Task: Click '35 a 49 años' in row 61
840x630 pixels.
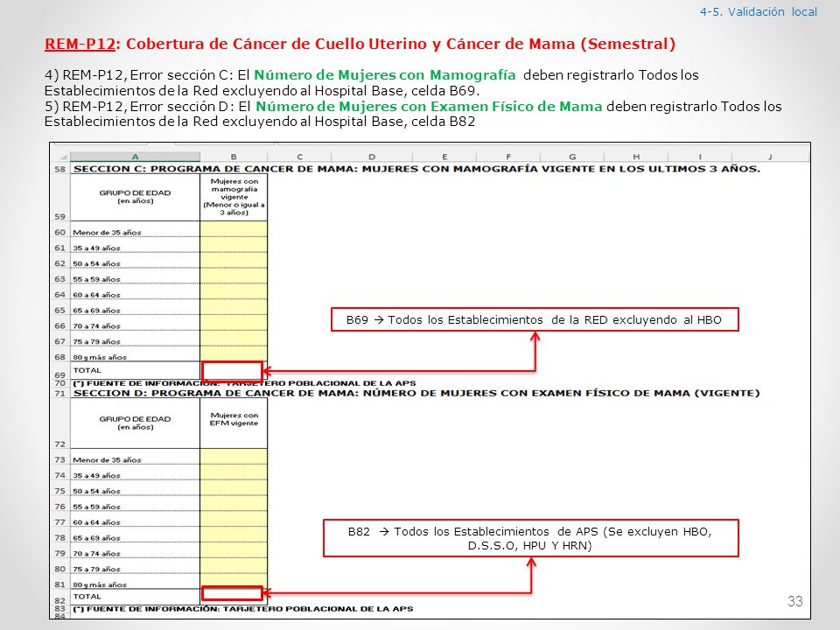Action: point(96,248)
